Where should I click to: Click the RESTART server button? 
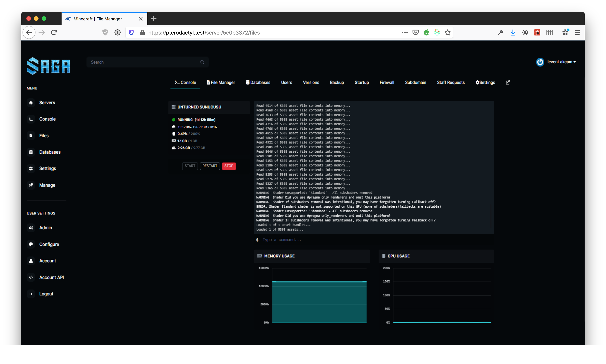pyautogui.click(x=210, y=166)
